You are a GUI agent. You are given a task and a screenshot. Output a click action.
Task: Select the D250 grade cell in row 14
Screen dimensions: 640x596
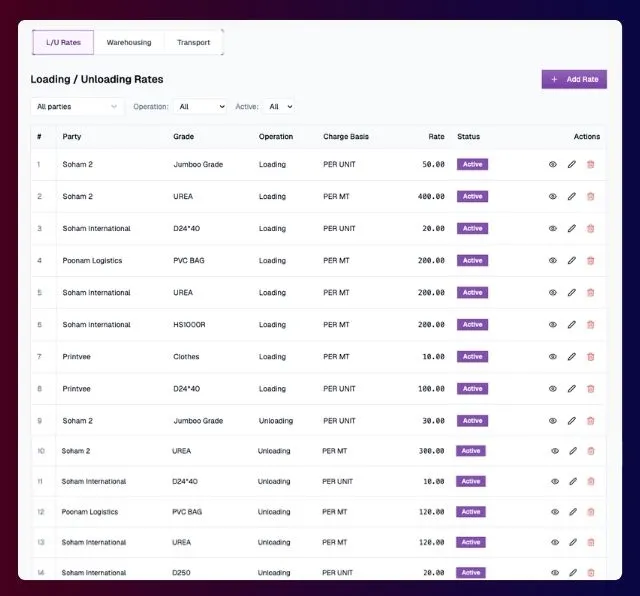[x=181, y=572]
